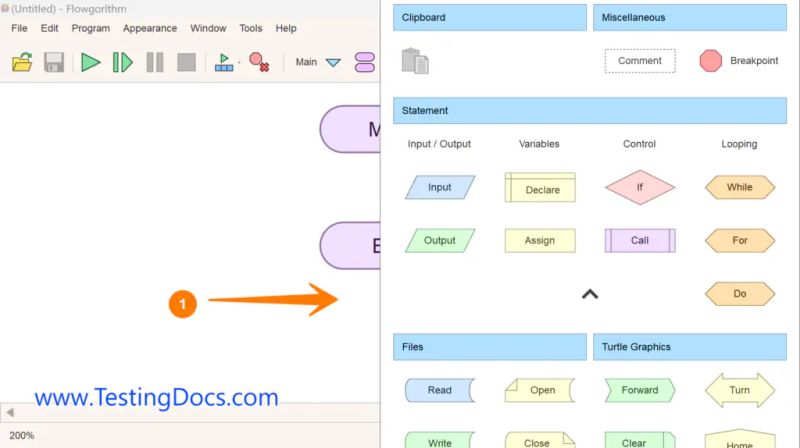Screen dimensions: 800x448
Task: Insert a Breakpoint shape
Action: point(739,61)
